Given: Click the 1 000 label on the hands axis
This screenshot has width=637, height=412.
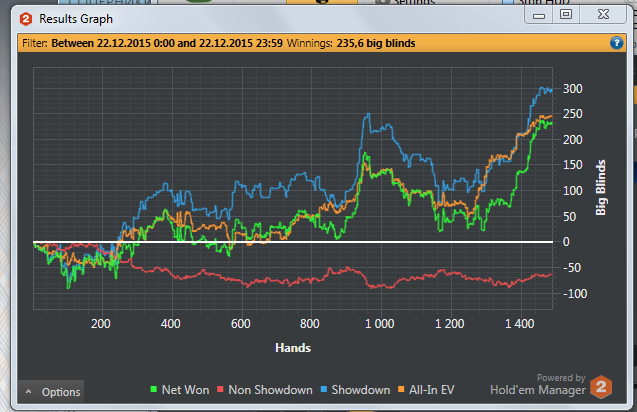Looking at the screenshot, I should [379, 324].
